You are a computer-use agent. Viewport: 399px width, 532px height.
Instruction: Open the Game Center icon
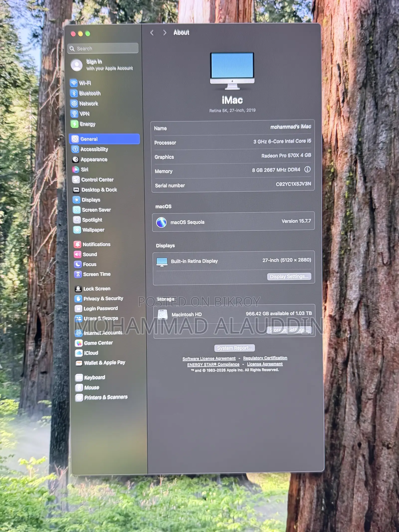pyautogui.click(x=79, y=343)
